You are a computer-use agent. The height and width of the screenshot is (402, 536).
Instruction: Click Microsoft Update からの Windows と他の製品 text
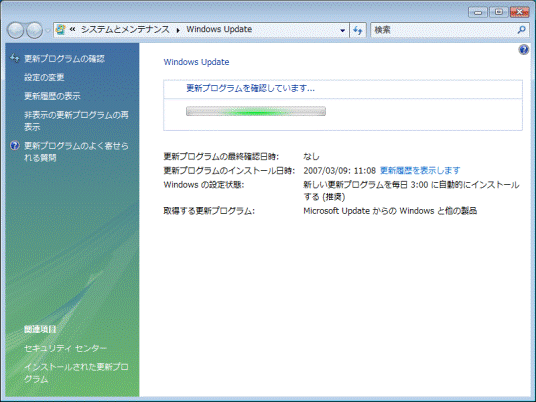[x=390, y=211]
